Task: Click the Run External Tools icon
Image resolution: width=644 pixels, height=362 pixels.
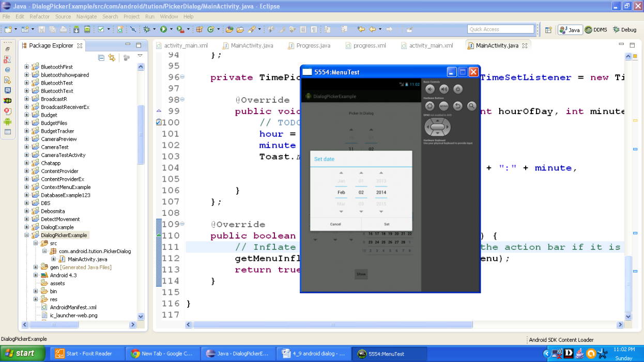Action: [x=181, y=29]
